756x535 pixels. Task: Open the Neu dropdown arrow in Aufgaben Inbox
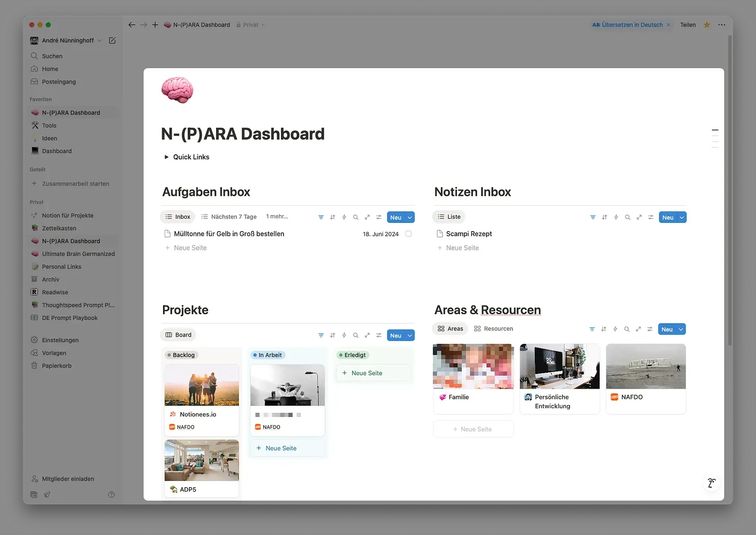pyautogui.click(x=410, y=218)
